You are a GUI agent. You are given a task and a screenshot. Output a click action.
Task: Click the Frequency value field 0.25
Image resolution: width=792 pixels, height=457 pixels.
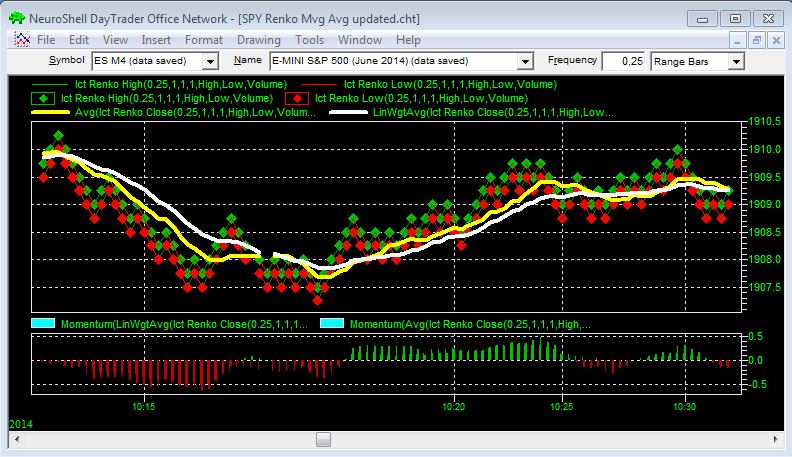(623, 62)
